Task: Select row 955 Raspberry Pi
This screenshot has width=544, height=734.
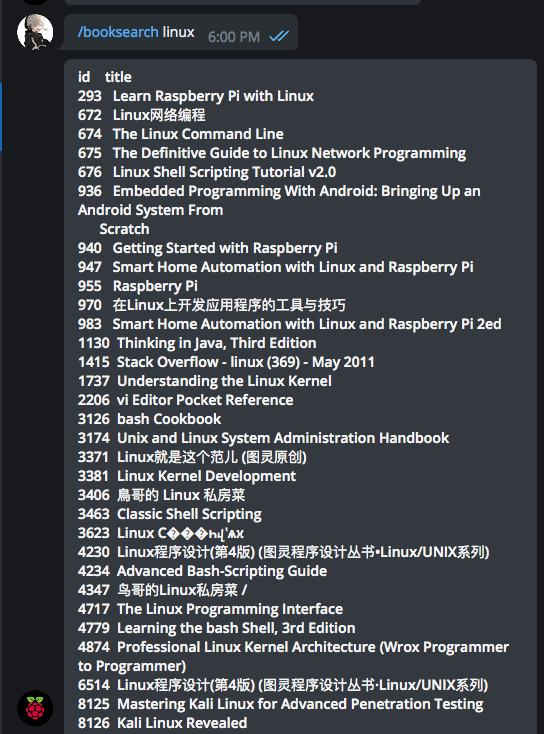Action: point(138,286)
